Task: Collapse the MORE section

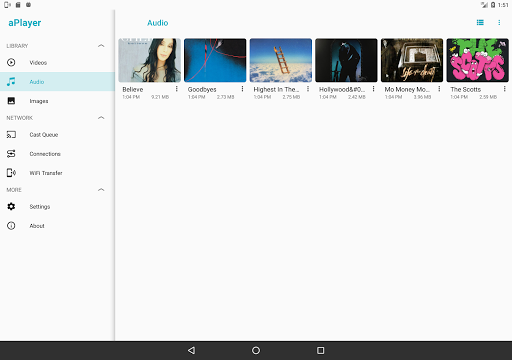Action: point(101,190)
